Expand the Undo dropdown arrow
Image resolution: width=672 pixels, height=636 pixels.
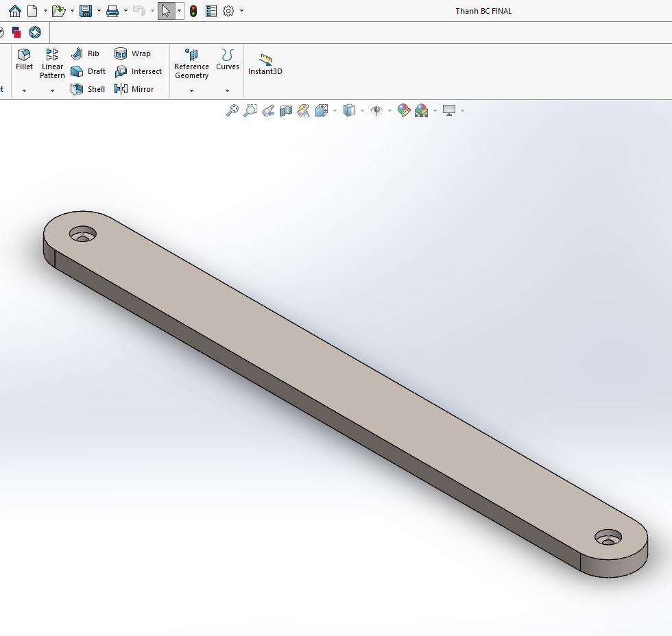pos(152,11)
